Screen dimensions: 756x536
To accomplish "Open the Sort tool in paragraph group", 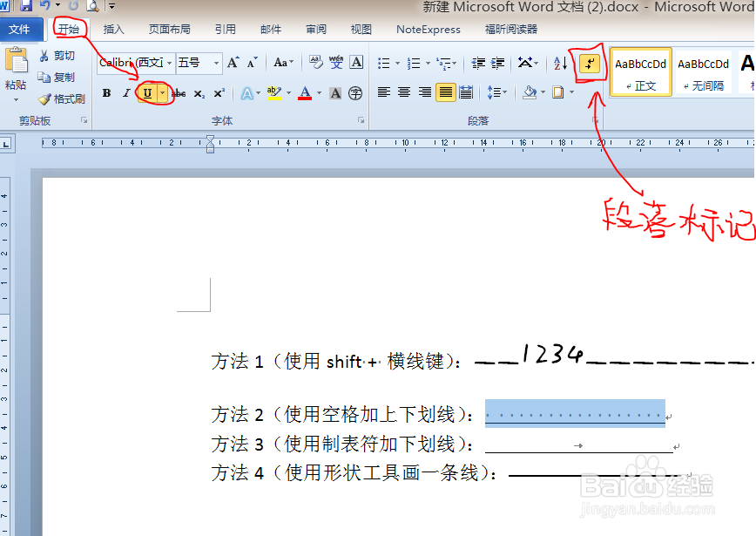I will (559, 64).
